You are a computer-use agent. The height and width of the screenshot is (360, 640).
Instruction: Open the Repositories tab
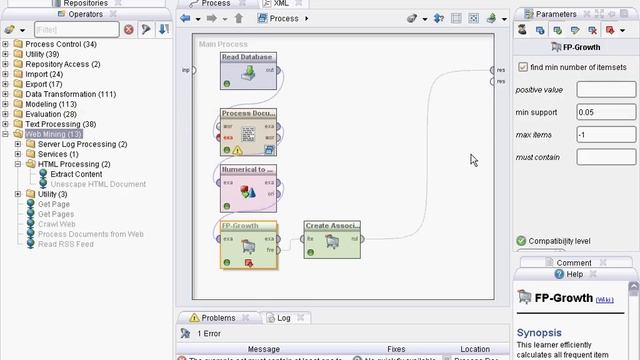point(86,3)
